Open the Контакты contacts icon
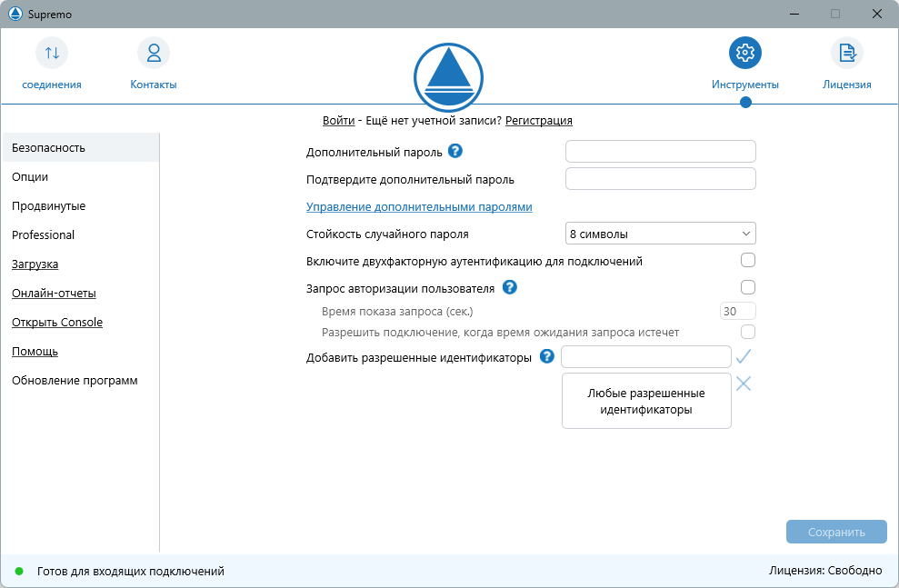 [153, 53]
